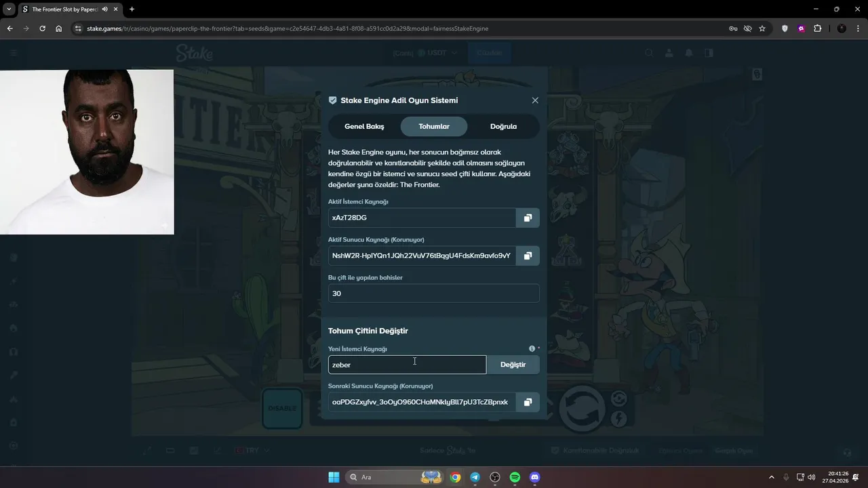Open password manager key icon

coord(732,28)
